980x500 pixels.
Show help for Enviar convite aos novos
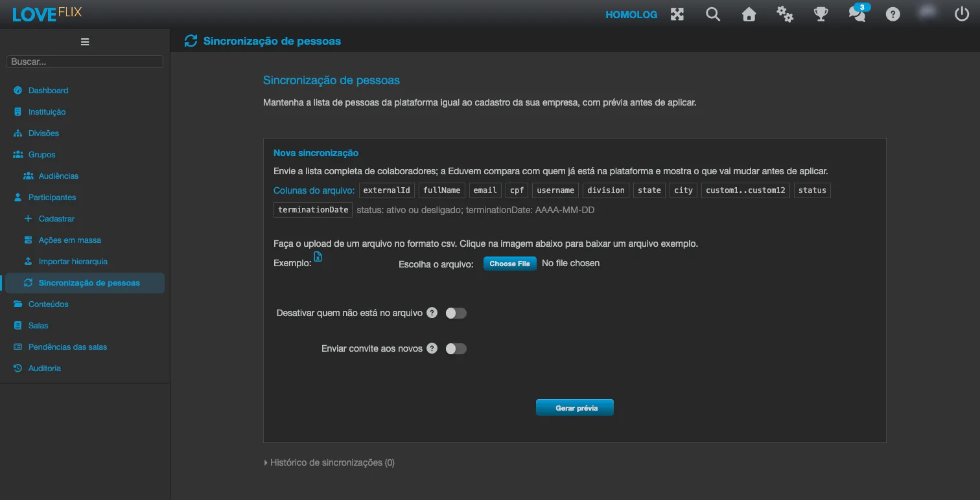[432, 348]
